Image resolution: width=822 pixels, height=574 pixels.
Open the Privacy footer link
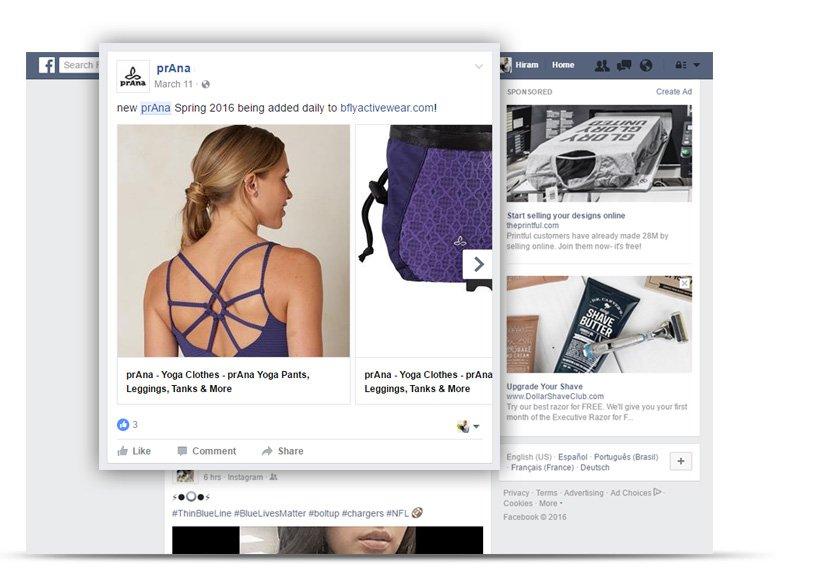[x=516, y=493]
